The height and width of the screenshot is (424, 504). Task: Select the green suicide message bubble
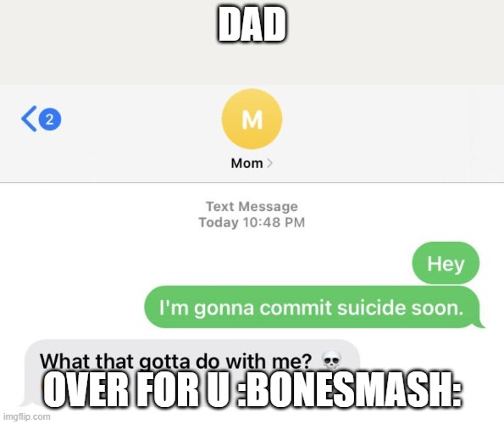tap(313, 307)
